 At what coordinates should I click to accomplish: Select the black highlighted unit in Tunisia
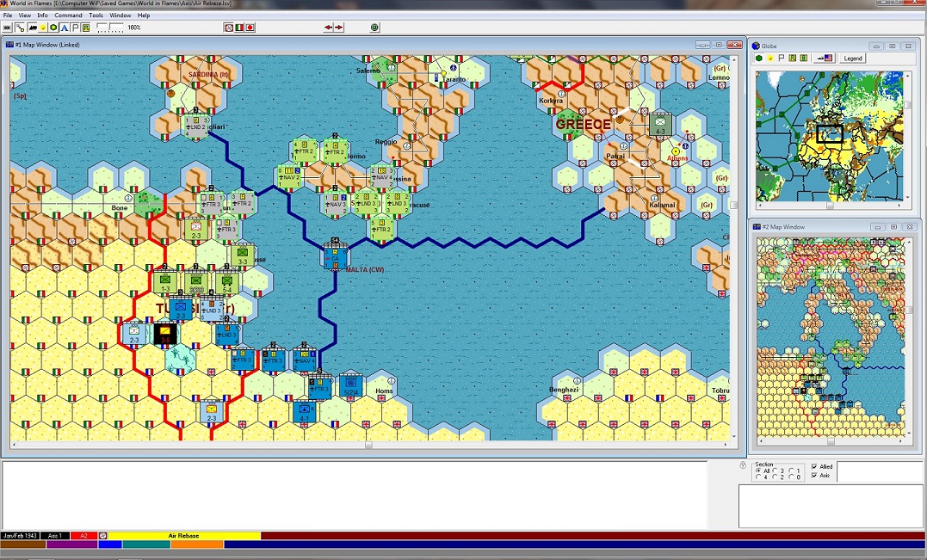(x=165, y=333)
